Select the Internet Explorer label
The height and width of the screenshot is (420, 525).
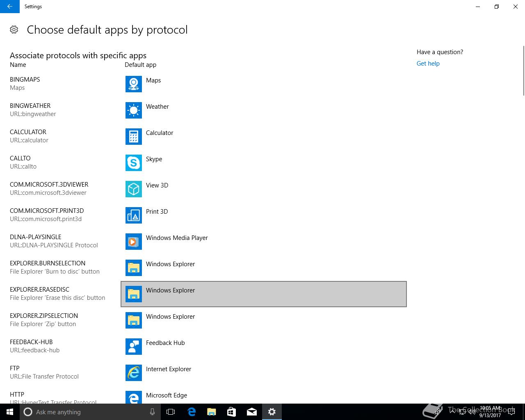point(169,369)
